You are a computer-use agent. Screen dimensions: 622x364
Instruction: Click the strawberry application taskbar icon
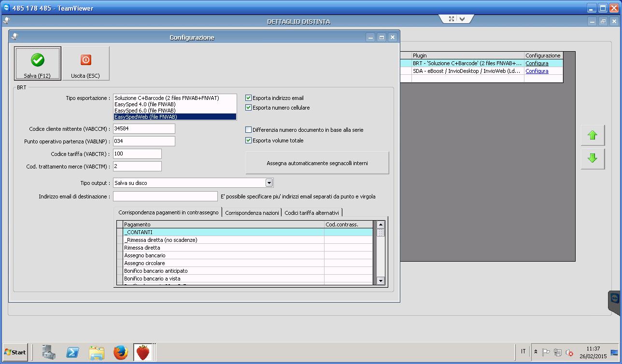(x=143, y=352)
